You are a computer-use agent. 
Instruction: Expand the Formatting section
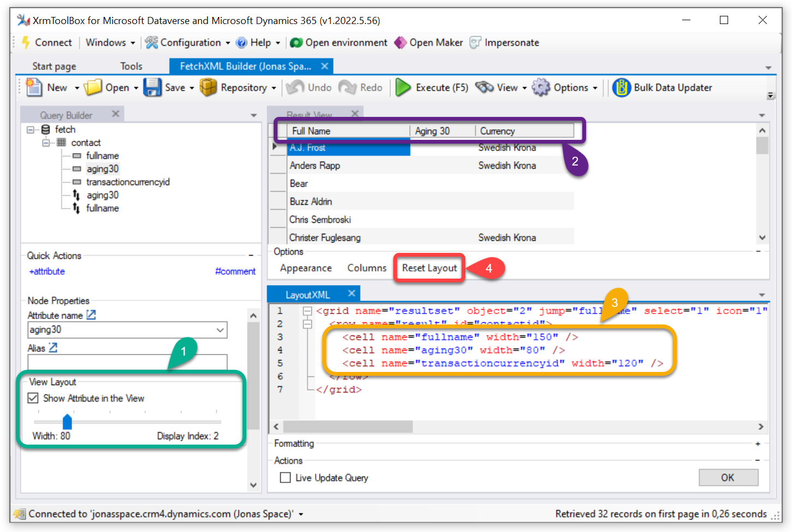click(x=758, y=444)
